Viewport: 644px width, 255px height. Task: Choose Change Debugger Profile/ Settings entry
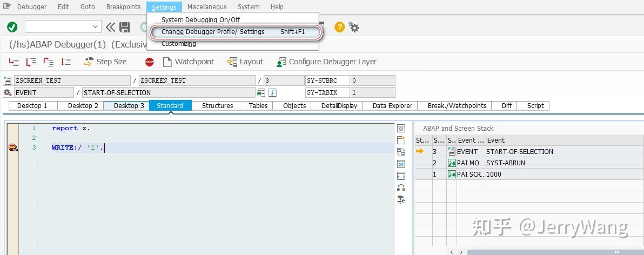[233, 32]
